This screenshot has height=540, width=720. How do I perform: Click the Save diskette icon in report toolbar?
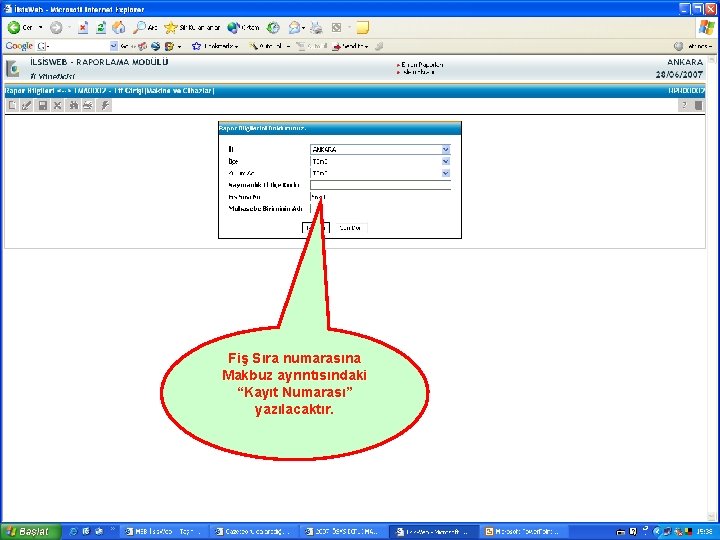(43, 106)
